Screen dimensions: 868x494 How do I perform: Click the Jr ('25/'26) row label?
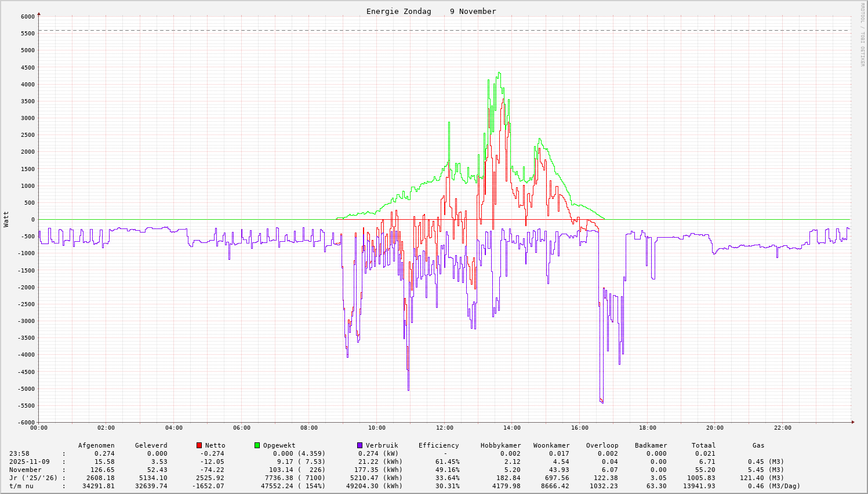[x=33, y=478]
